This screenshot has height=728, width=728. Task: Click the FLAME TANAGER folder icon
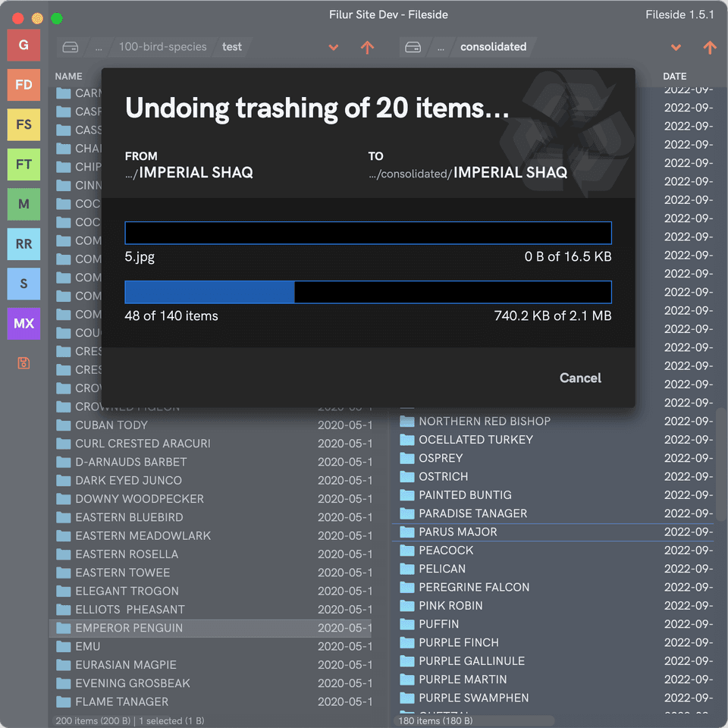pyautogui.click(x=63, y=701)
